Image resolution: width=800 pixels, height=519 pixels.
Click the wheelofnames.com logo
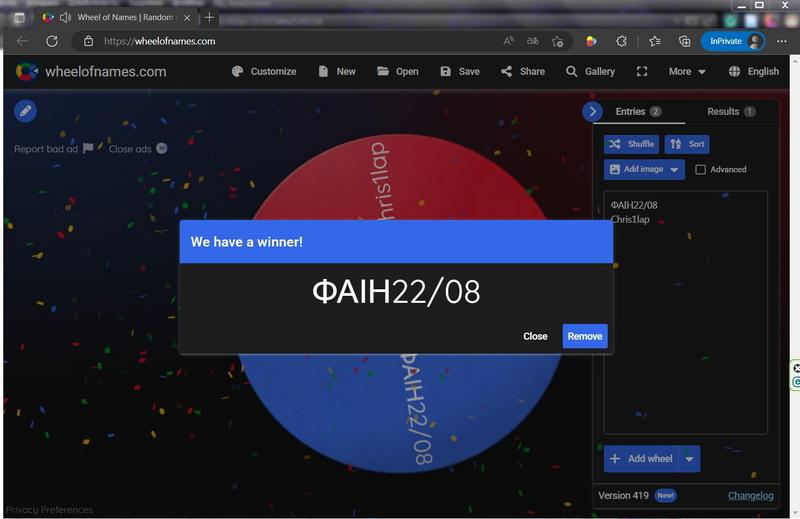click(x=91, y=71)
